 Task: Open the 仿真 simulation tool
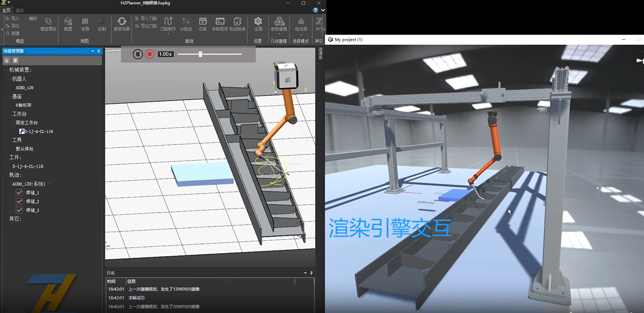(x=203, y=24)
